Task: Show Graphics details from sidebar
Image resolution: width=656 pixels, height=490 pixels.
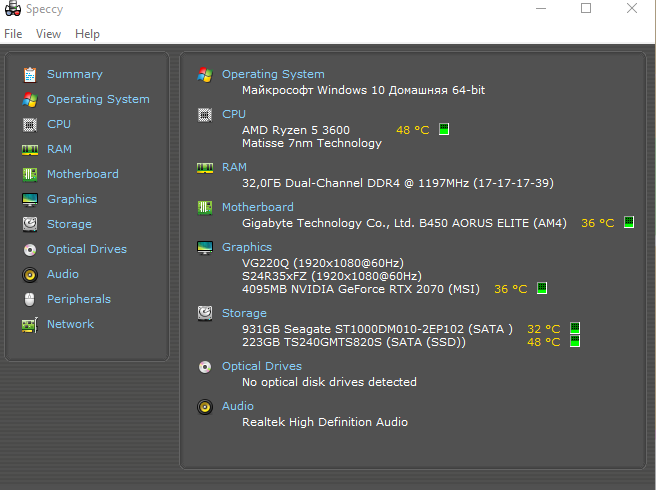Action: (72, 199)
